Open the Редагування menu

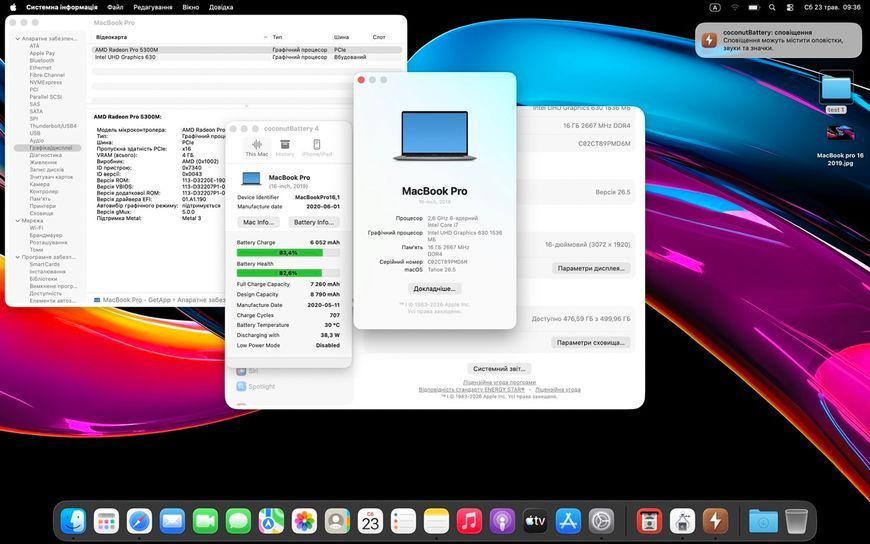tap(153, 7)
